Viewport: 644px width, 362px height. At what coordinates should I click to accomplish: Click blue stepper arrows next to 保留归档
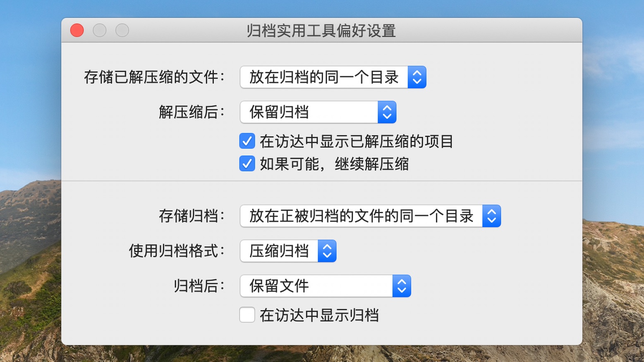pyautogui.click(x=387, y=112)
